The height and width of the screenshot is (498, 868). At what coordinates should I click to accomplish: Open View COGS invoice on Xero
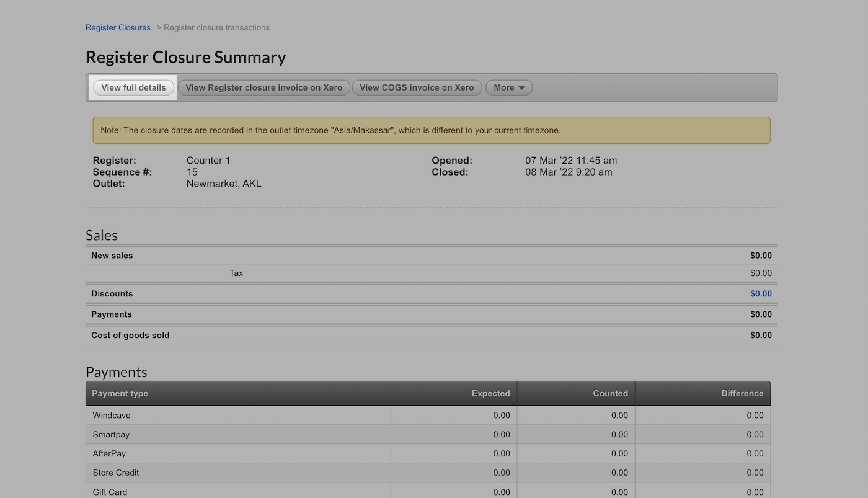417,87
